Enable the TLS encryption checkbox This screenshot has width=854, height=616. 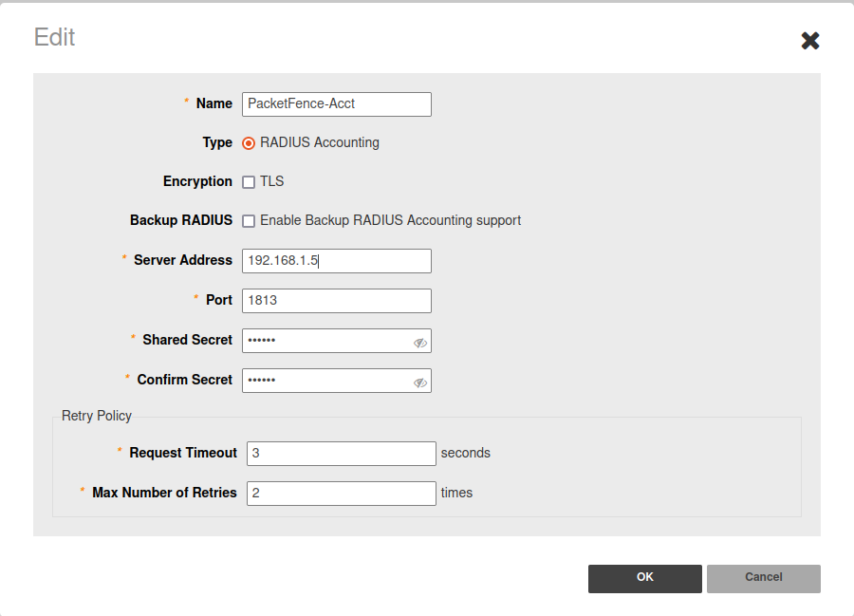[x=249, y=182]
